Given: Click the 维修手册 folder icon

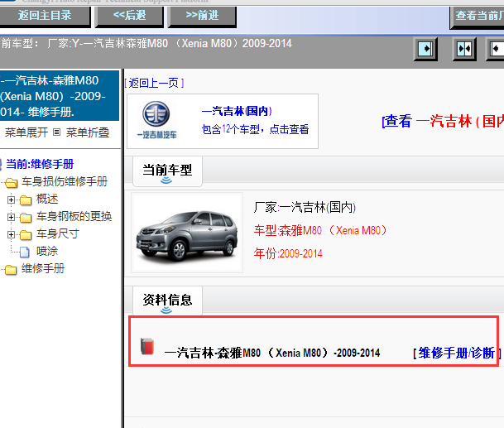Looking at the screenshot, I should pyautogui.click(x=11, y=270).
